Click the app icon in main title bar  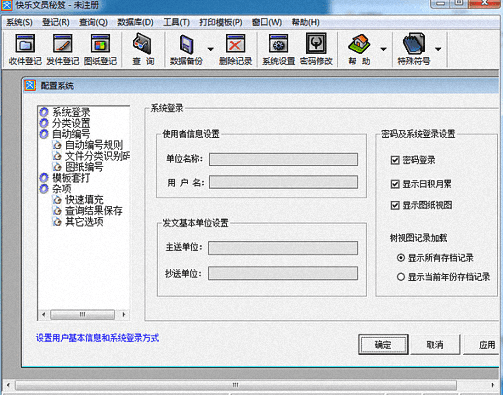(7, 5)
